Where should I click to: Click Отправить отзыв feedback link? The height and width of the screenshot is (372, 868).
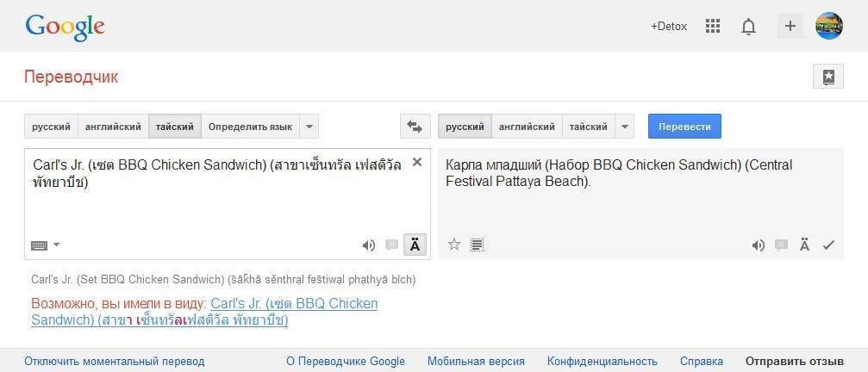(x=795, y=362)
